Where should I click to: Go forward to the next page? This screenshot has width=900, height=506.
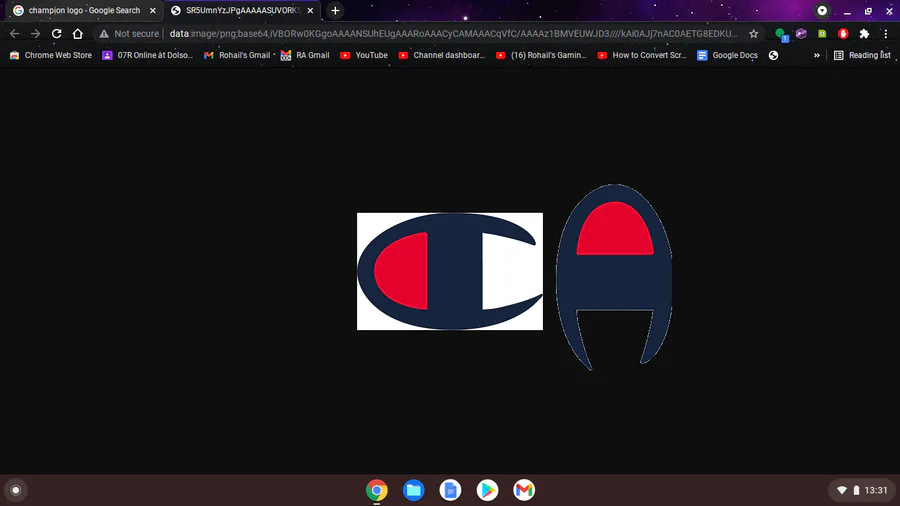36,34
